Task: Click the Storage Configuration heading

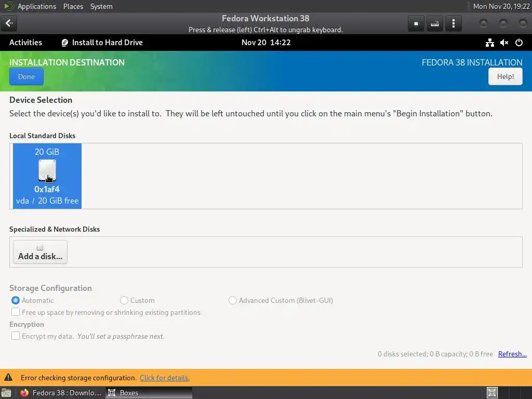Action: pos(50,288)
